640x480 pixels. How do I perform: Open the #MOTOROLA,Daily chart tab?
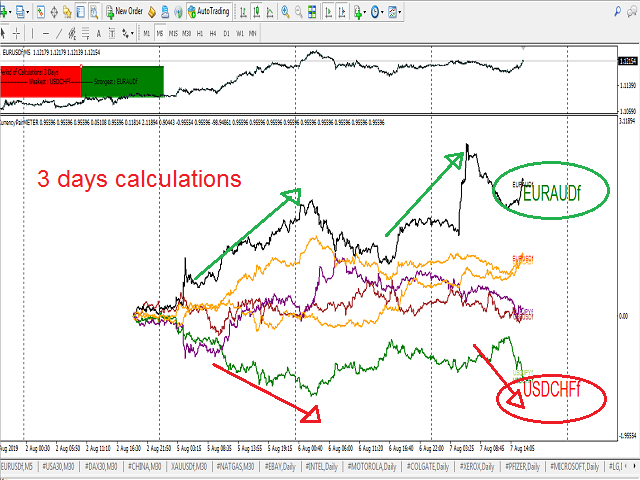pyautogui.click(x=371, y=466)
